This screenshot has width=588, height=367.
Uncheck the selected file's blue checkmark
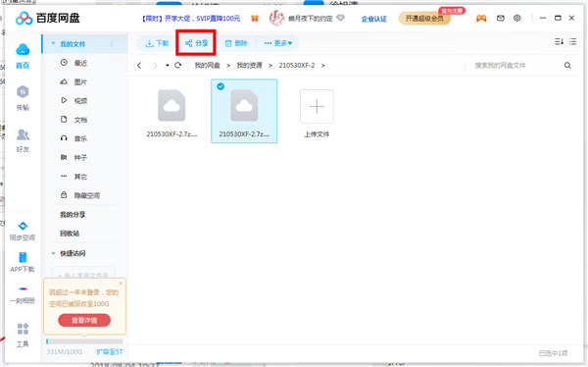(x=220, y=86)
